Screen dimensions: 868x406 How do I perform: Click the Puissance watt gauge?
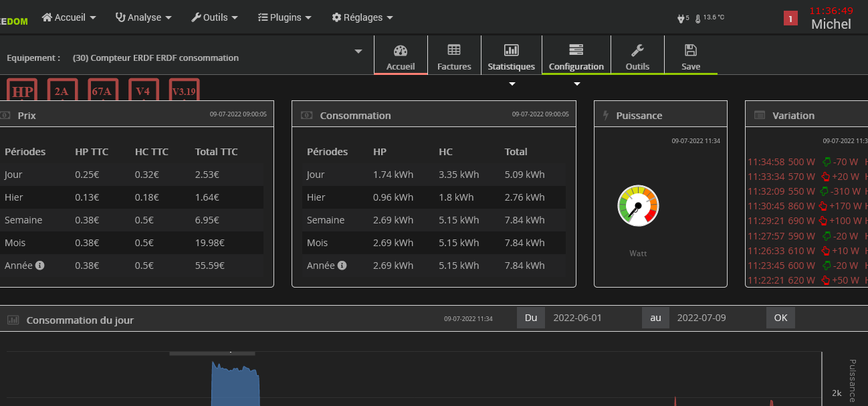pyautogui.click(x=638, y=206)
